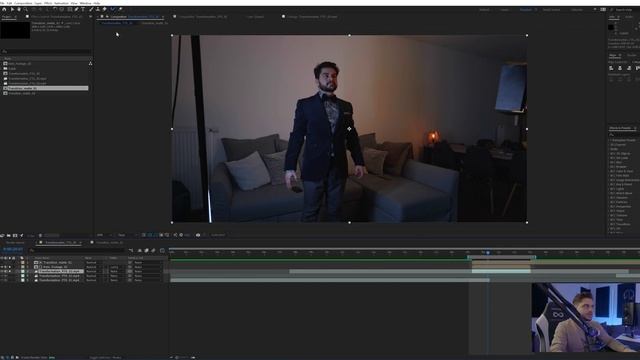Click the timecode display in the timeline
The height and width of the screenshot is (360, 640).
pos(13,250)
